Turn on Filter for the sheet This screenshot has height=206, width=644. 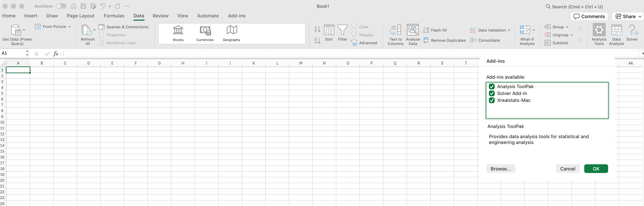tap(342, 33)
